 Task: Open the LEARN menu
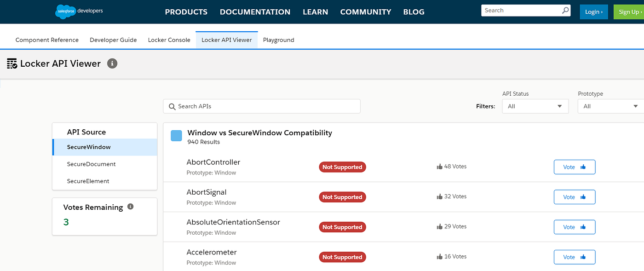[x=316, y=12]
